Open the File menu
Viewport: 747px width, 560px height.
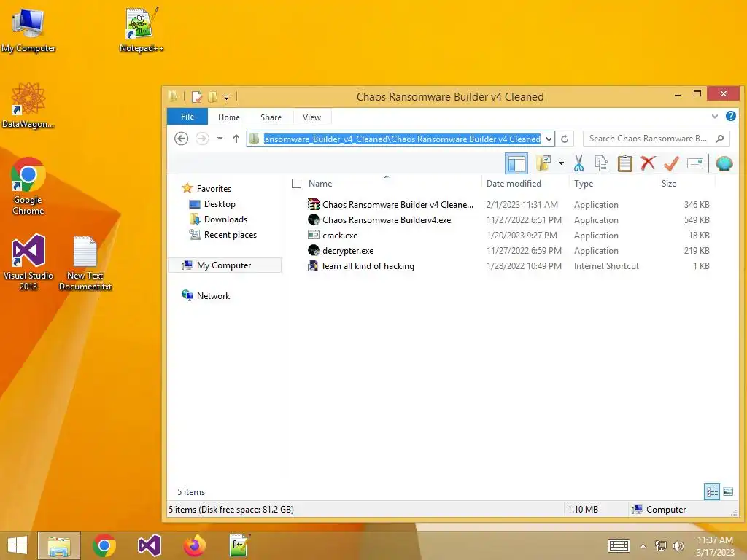pyautogui.click(x=187, y=117)
